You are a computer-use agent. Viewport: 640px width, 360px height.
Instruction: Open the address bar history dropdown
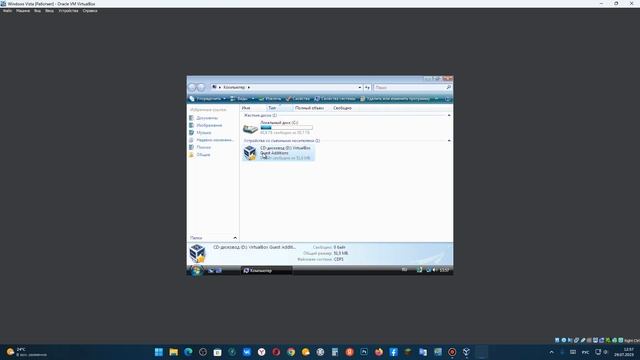coord(360,87)
